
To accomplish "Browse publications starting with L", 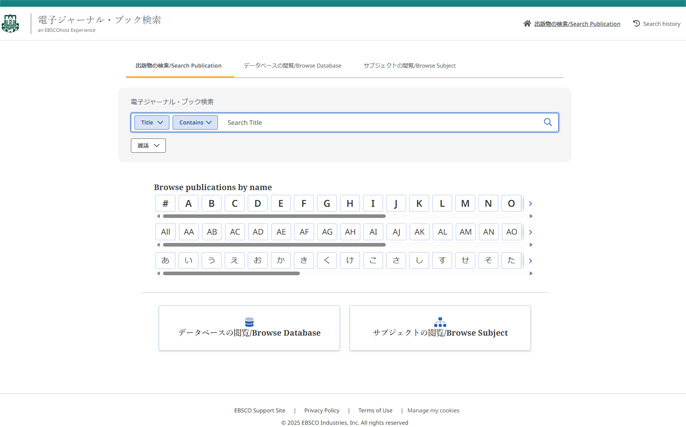I will click(442, 203).
